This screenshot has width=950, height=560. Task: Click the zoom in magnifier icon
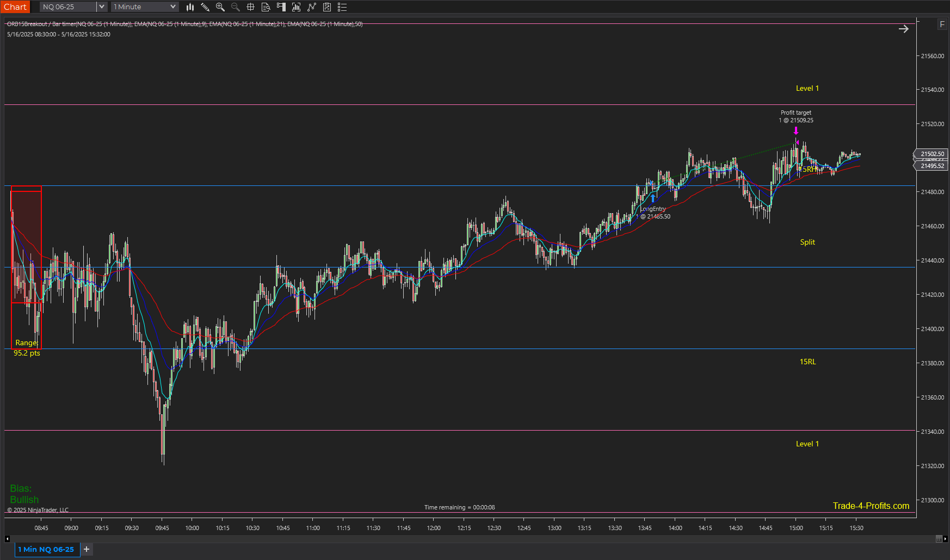(x=220, y=7)
